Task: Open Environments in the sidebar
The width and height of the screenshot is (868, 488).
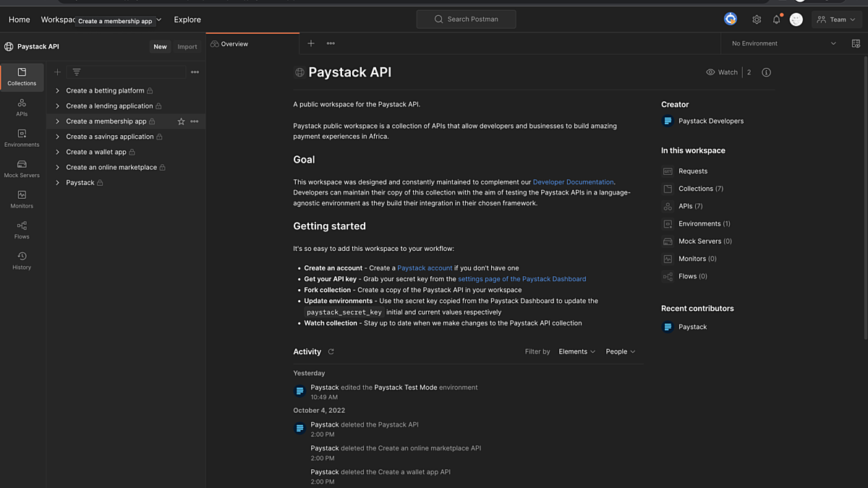Action: pos(22,138)
